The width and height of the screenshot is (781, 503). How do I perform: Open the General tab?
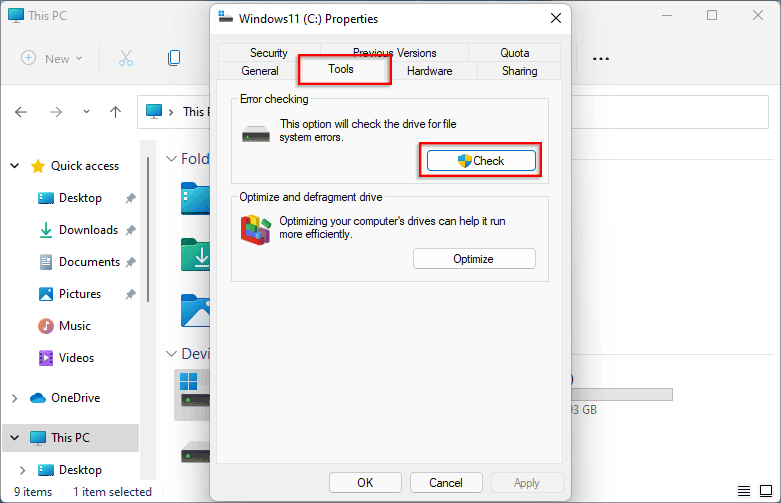[x=260, y=71]
